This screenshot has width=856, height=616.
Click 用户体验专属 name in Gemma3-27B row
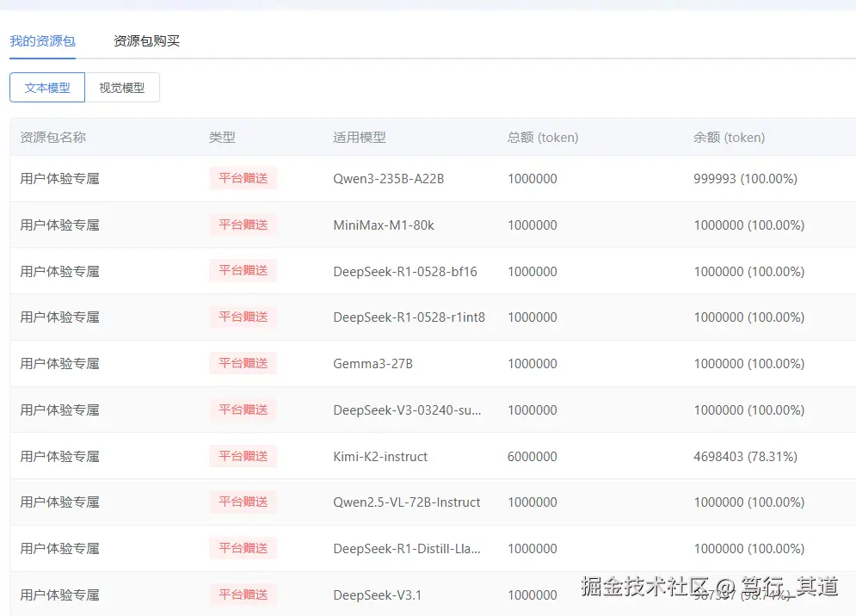(59, 364)
